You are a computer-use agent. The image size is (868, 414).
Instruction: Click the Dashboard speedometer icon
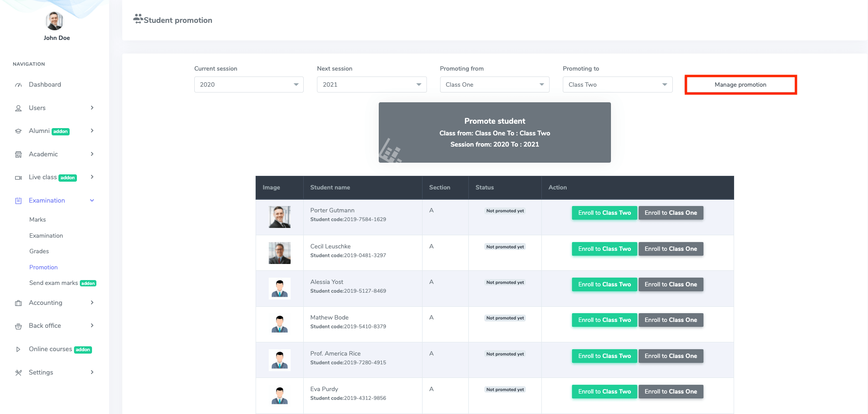(x=18, y=85)
